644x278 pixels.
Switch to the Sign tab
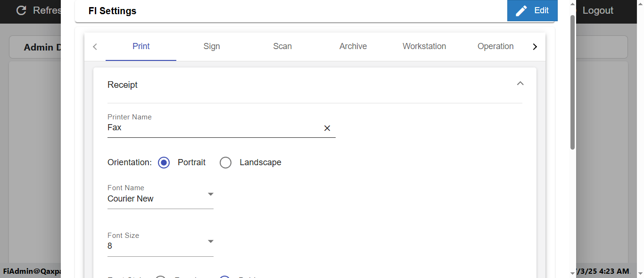tap(212, 46)
